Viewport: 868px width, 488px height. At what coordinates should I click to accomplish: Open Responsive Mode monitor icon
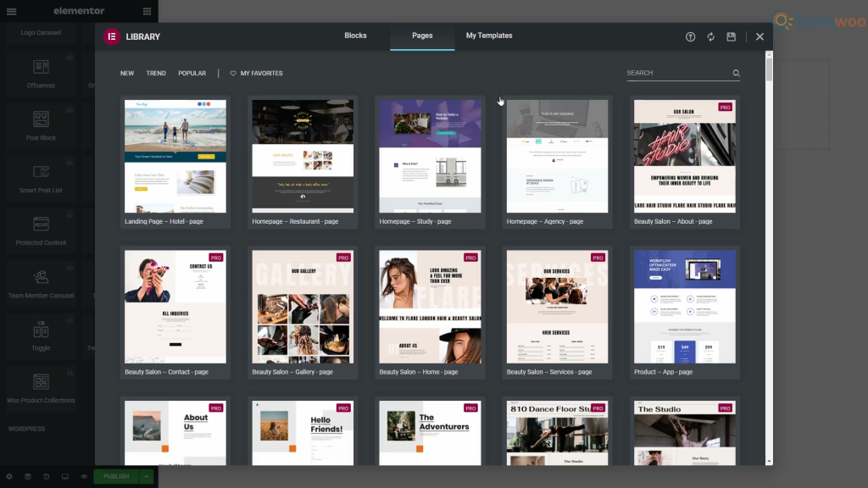(x=65, y=476)
